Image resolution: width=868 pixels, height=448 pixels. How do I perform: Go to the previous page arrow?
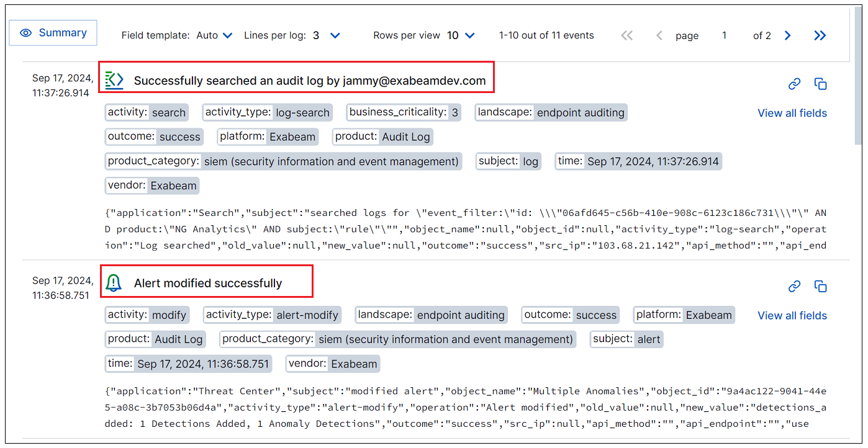pos(659,35)
